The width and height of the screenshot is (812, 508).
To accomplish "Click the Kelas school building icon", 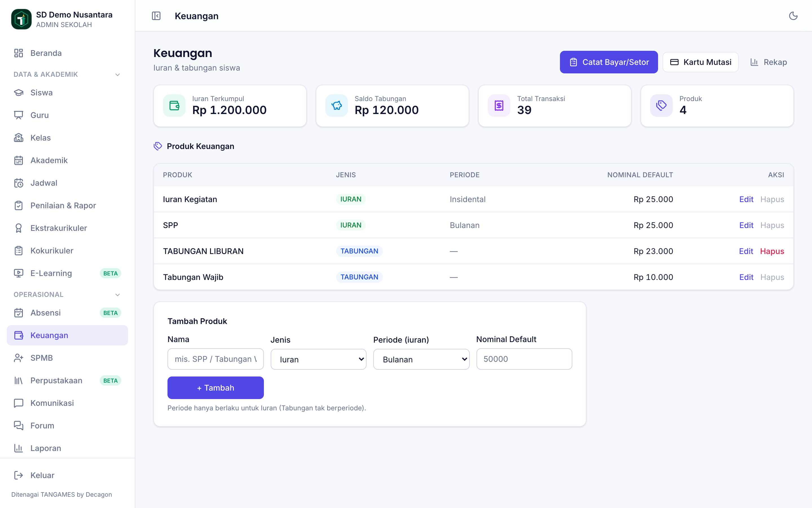I will 18,138.
